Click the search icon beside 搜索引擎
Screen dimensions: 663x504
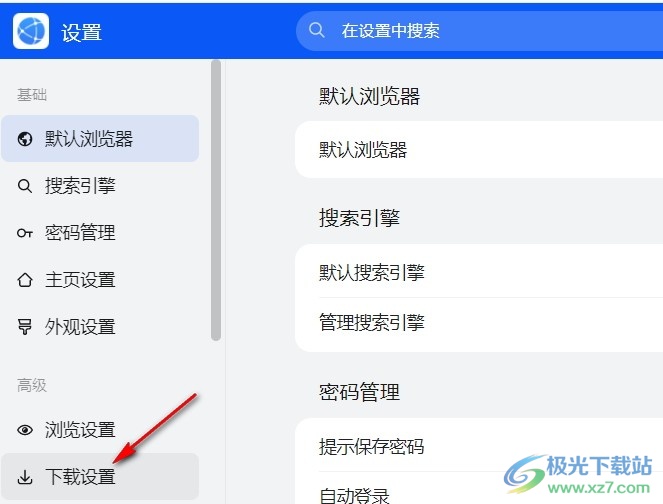25,186
